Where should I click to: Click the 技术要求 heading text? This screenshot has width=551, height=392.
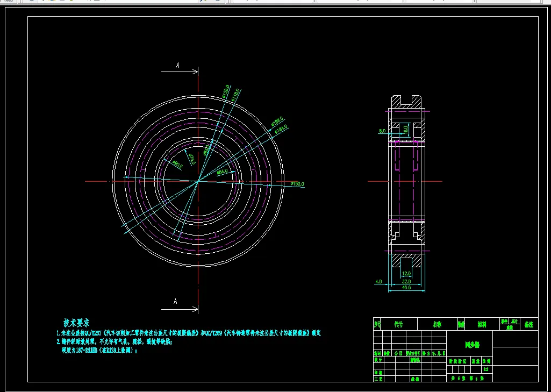click(x=76, y=323)
